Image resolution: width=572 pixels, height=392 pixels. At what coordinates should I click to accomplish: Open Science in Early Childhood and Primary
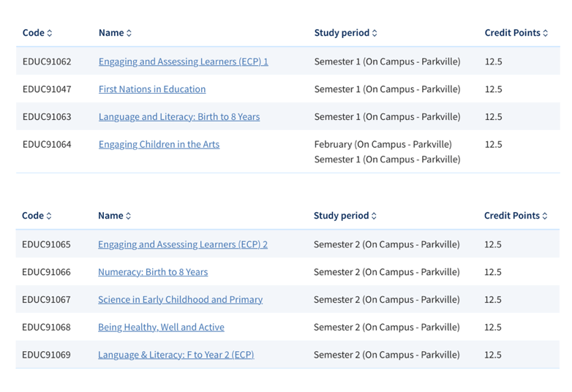[180, 300]
